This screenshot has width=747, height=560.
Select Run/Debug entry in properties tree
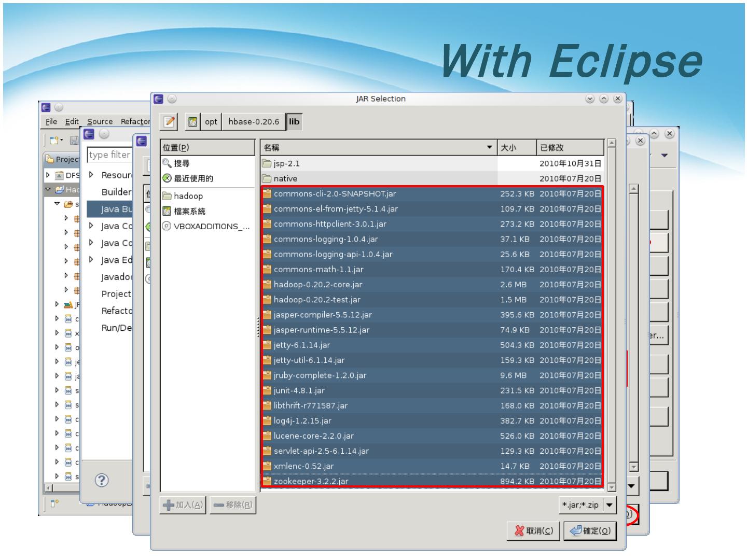[x=117, y=328]
